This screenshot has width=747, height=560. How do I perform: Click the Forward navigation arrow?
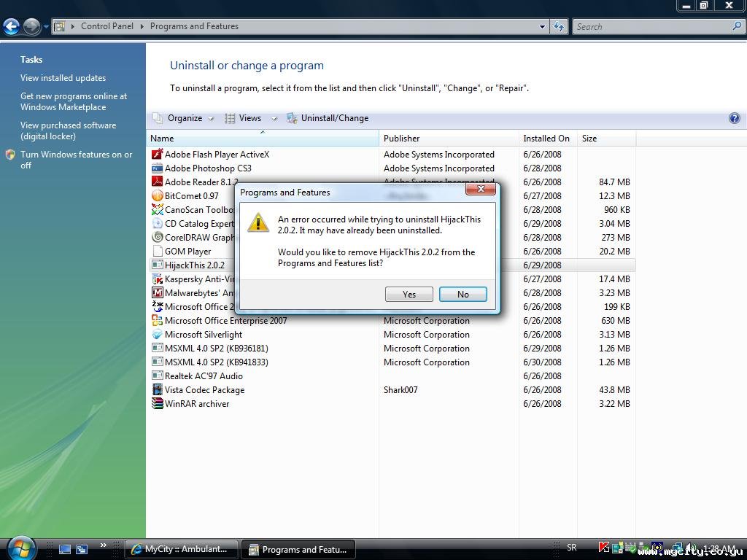point(31,26)
